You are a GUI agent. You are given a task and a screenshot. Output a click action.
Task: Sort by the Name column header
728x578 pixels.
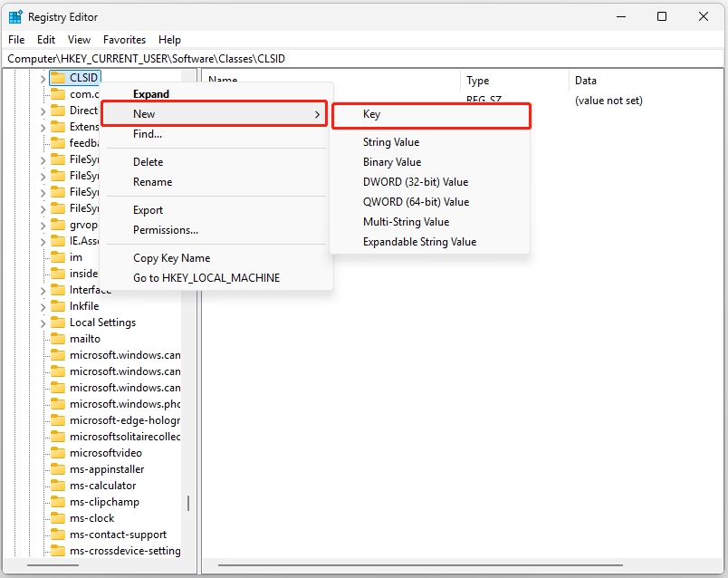click(223, 80)
